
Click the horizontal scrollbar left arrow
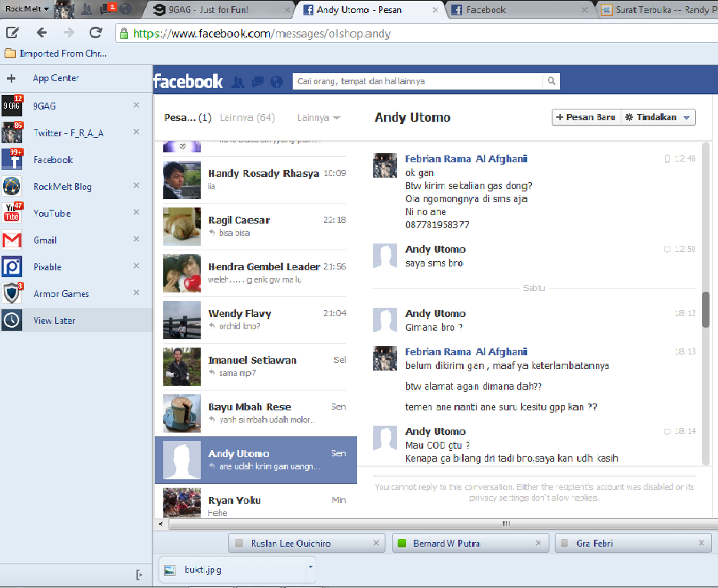click(160, 524)
